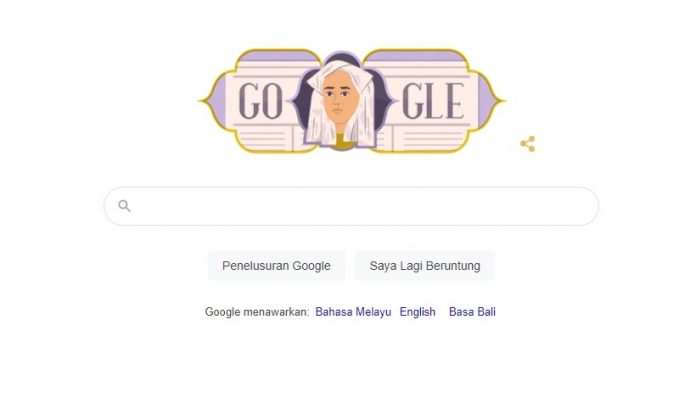
Task: Click the purple banner top-right of doodle
Action: coord(416,56)
